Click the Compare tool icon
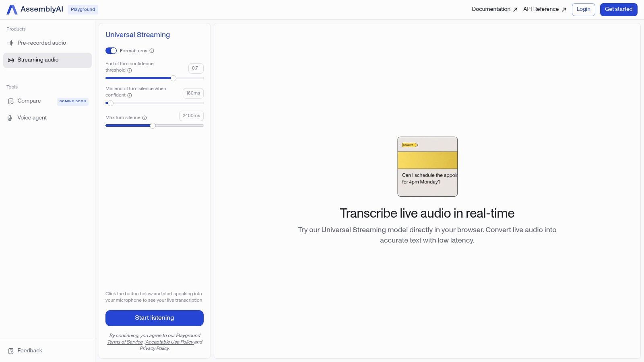 click(x=10, y=101)
